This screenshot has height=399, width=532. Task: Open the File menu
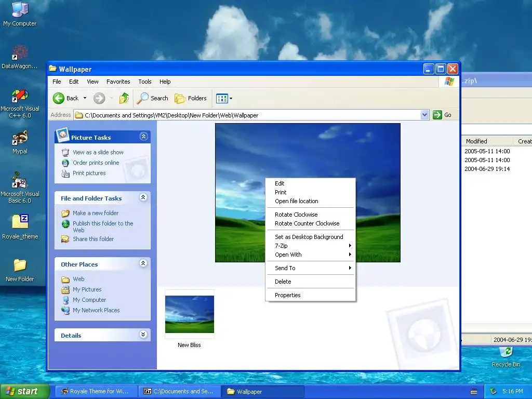pos(57,82)
